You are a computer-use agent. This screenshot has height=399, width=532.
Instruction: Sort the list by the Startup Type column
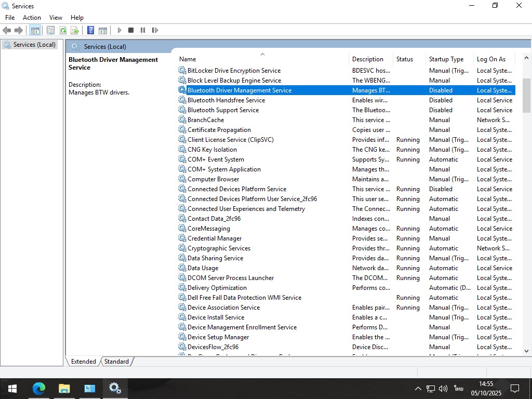tap(446, 59)
